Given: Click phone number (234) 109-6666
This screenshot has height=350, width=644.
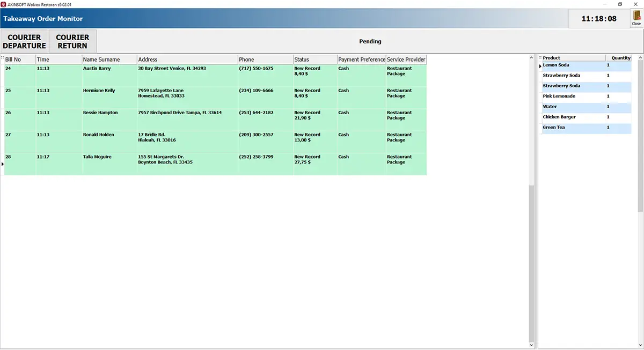Looking at the screenshot, I should point(256,91).
